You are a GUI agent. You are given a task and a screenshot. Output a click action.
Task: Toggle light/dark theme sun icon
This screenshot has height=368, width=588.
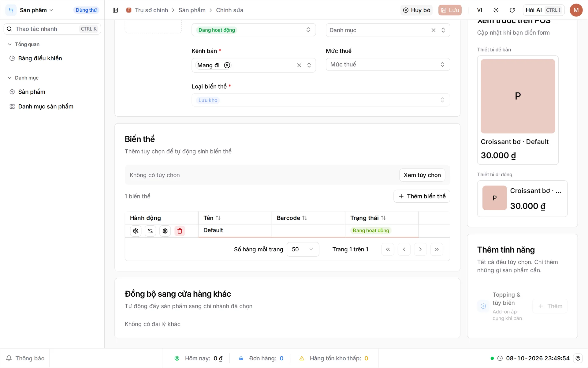click(x=496, y=10)
